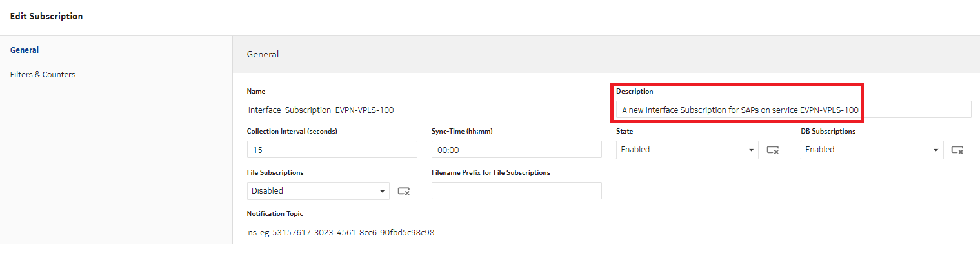Image resolution: width=980 pixels, height=258 pixels.
Task: Expand the DB Subscriptions dropdown
Action: pyautogui.click(x=872, y=150)
